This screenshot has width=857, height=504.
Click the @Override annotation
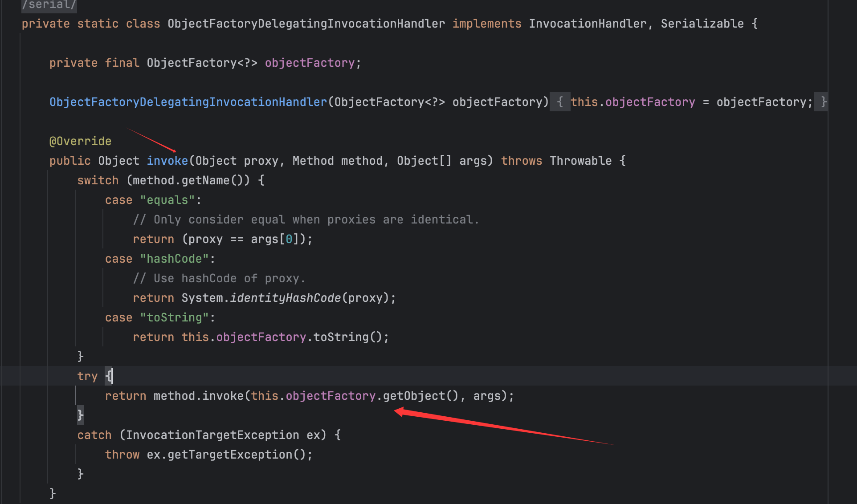tap(80, 141)
